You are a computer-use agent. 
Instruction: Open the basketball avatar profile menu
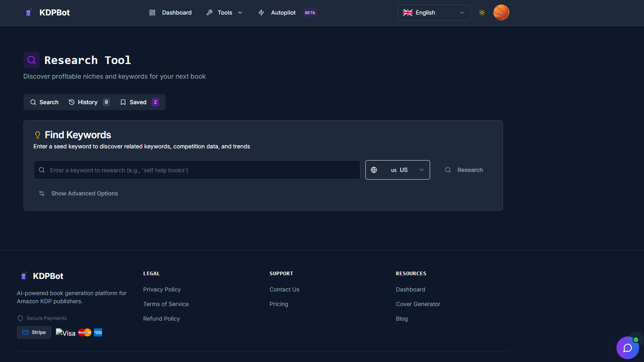coord(501,13)
